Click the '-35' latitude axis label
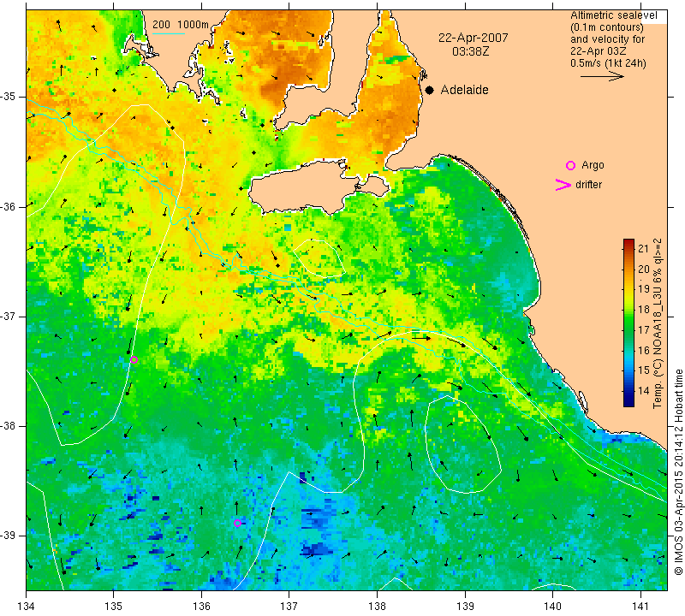 pyautogui.click(x=9, y=97)
